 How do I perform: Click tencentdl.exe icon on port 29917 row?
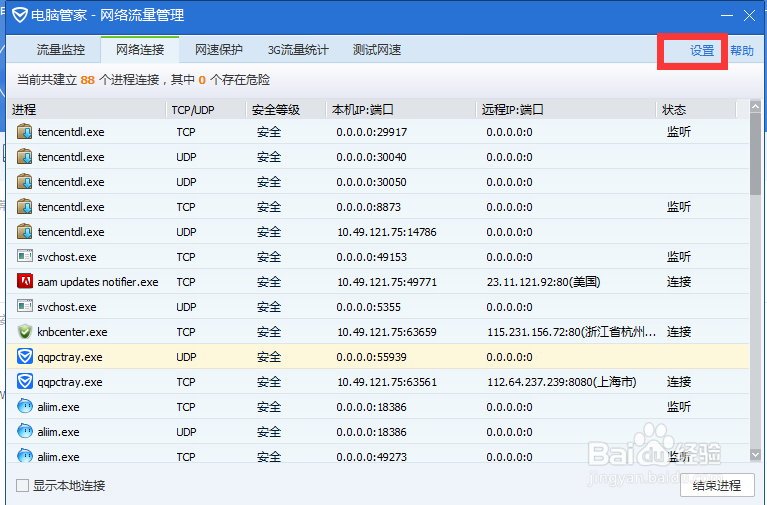point(24,132)
